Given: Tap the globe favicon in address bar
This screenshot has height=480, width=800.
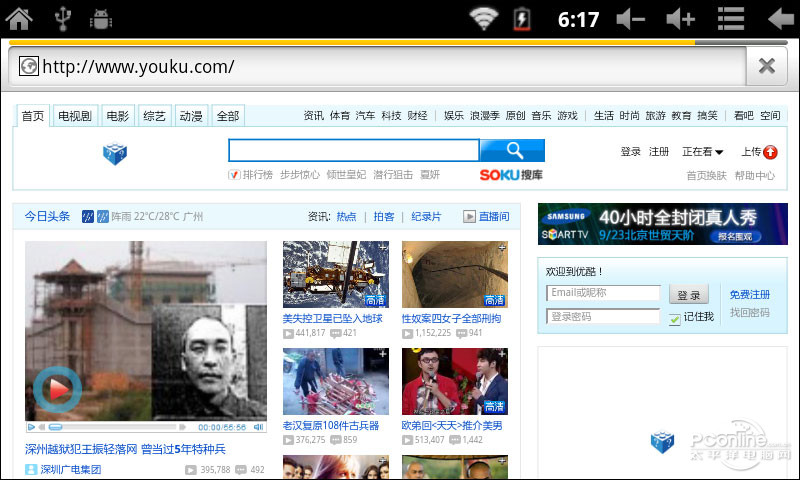Looking at the screenshot, I should click(29, 66).
